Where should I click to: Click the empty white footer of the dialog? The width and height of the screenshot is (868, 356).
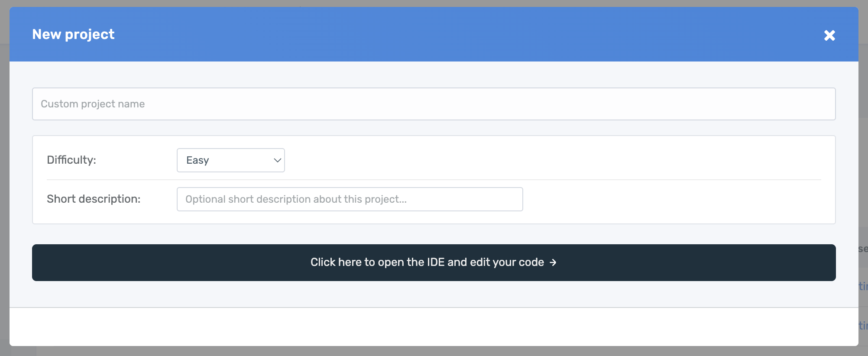(433, 327)
